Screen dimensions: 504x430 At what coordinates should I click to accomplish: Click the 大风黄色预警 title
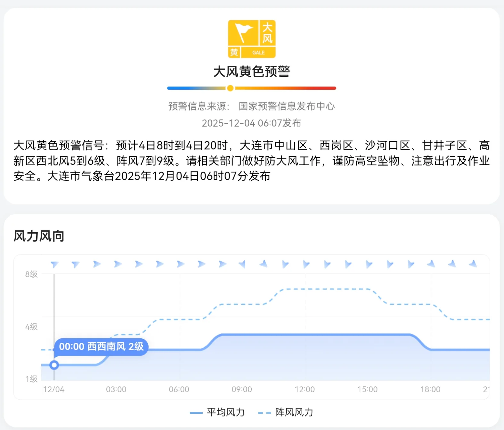pos(252,71)
